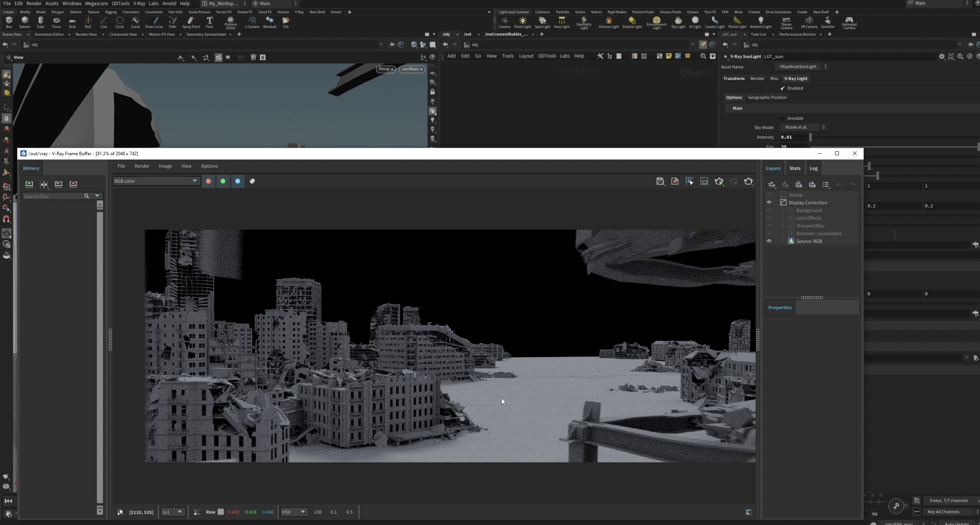Switch to the Stats tab

click(x=795, y=168)
